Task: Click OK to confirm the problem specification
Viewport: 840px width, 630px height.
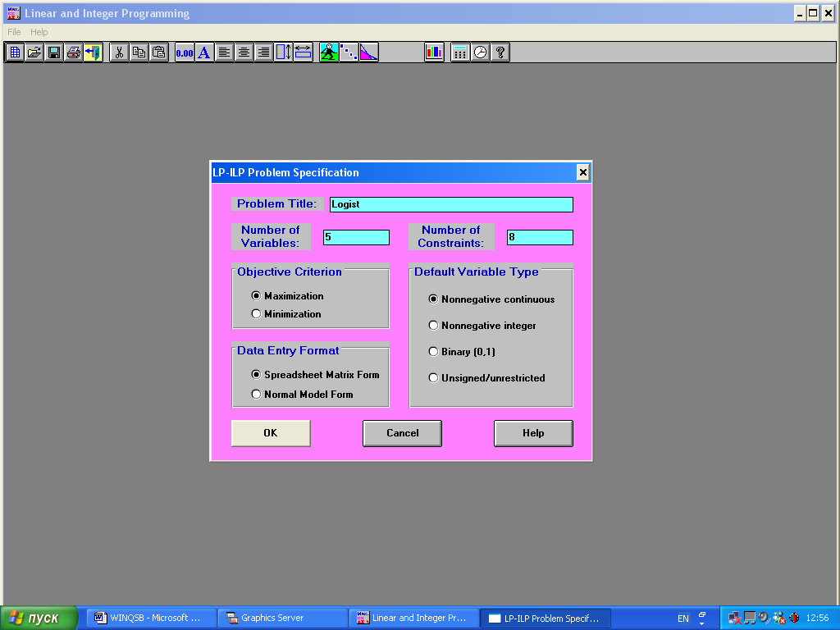Action: [271, 433]
